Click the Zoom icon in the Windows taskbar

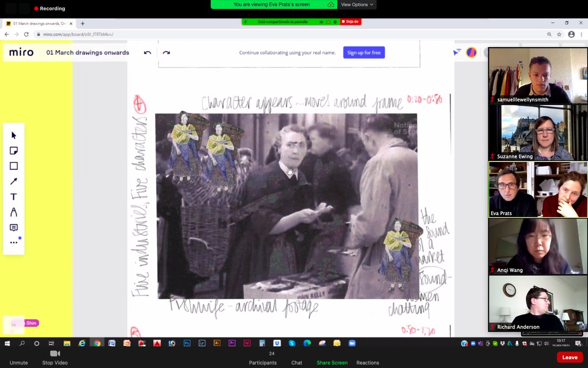point(352,343)
